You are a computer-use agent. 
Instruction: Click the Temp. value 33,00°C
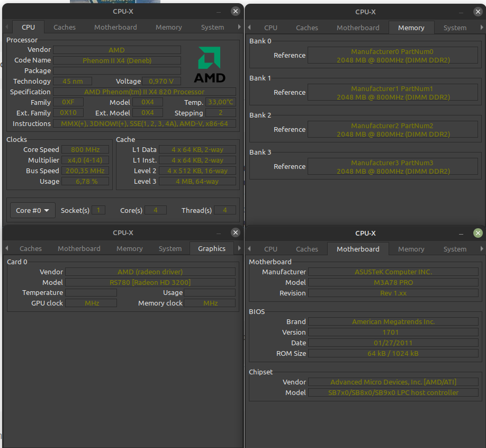coord(221,102)
